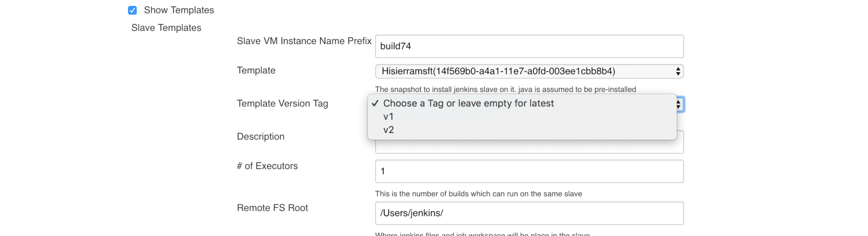Screen dimensions: 868x236
Task: Click the Template Version Tag dropdown arrows
Action: tap(679, 104)
